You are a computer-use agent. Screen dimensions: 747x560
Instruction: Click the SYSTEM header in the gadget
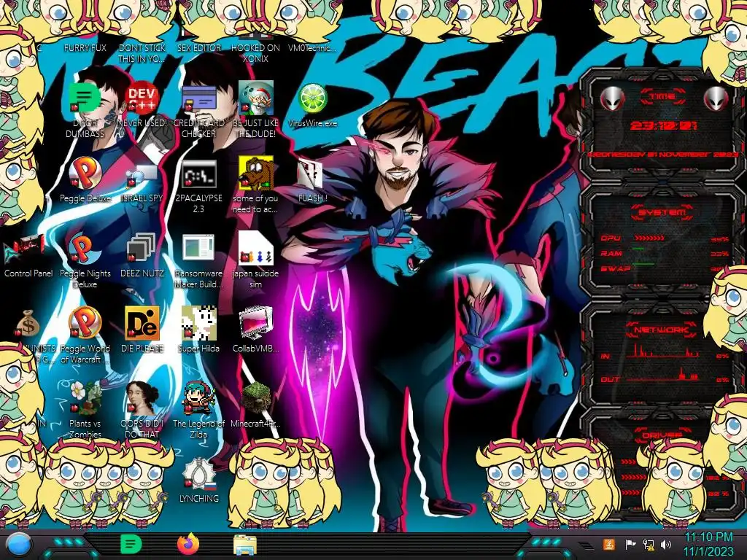coord(662,212)
